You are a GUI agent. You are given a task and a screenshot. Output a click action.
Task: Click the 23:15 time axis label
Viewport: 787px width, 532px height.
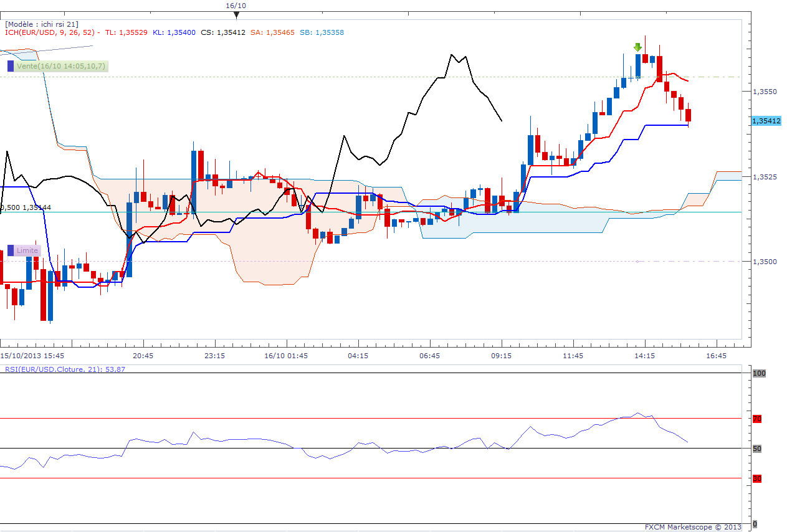[215, 356]
